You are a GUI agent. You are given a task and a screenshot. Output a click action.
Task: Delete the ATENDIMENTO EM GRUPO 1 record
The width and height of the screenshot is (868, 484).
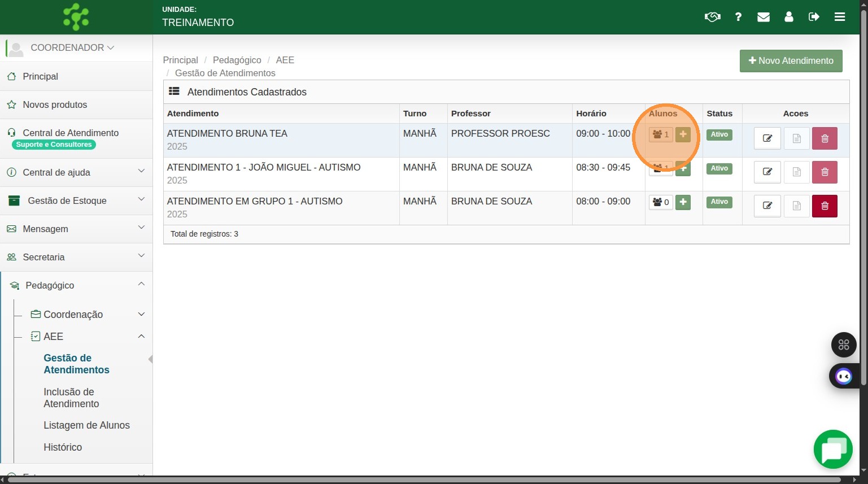[825, 206]
